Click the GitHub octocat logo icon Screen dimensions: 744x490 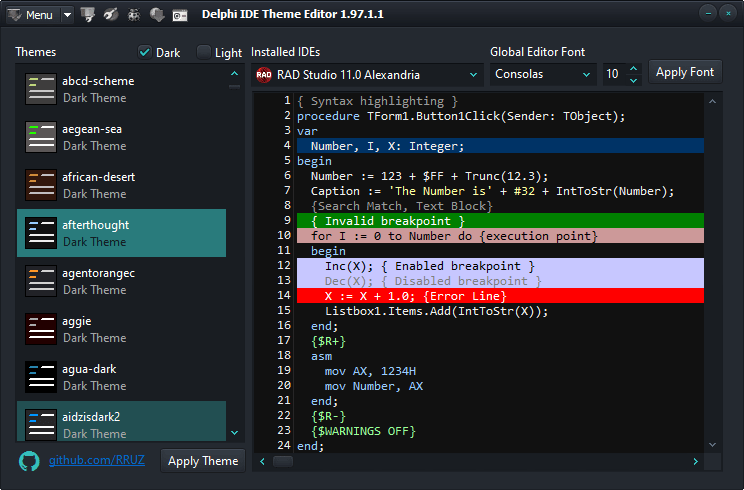[x=30, y=461]
